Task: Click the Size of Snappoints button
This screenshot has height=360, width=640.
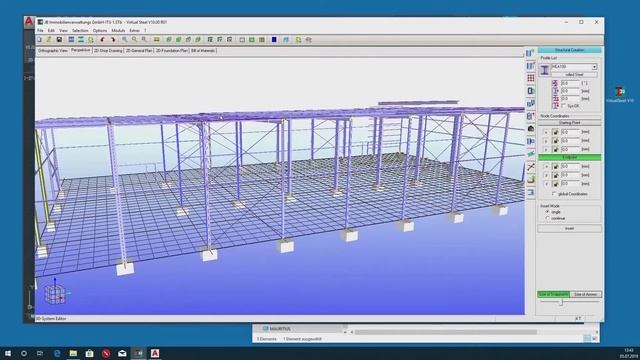Action: pos(553,294)
